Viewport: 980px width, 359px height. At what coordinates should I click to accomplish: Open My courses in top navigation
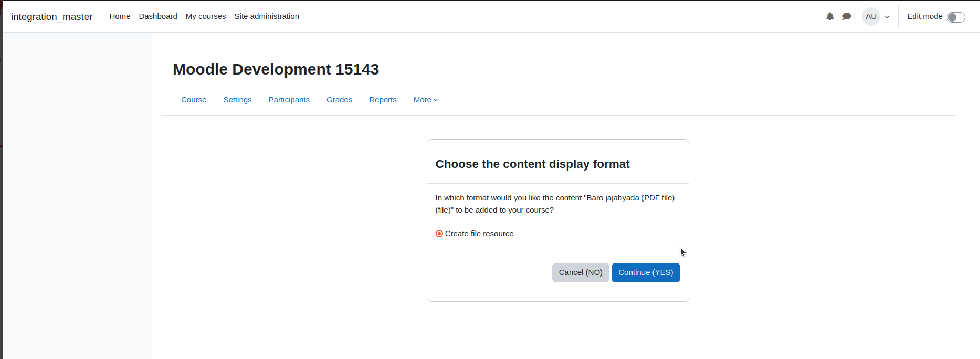coord(206,16)
